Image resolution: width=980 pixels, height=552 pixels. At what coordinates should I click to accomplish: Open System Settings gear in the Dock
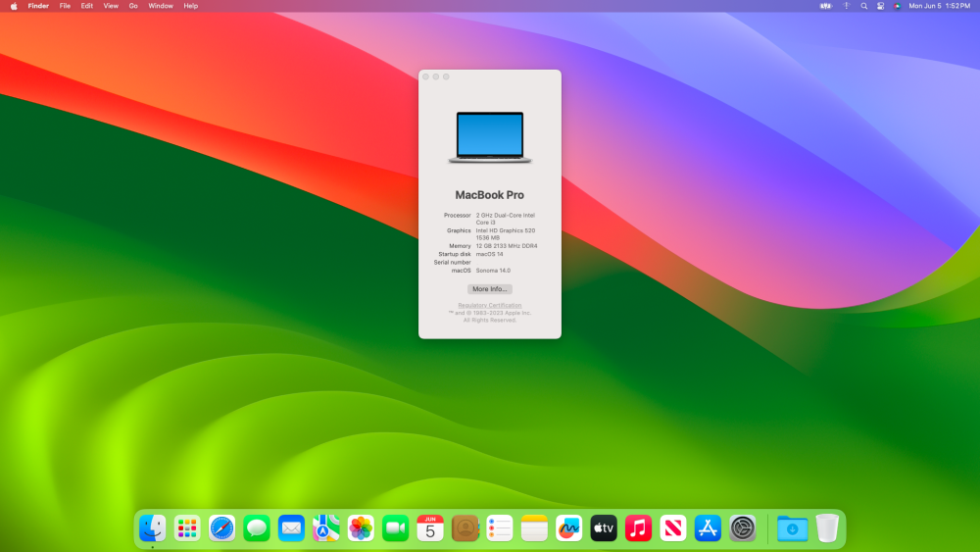tap(743, 528)
